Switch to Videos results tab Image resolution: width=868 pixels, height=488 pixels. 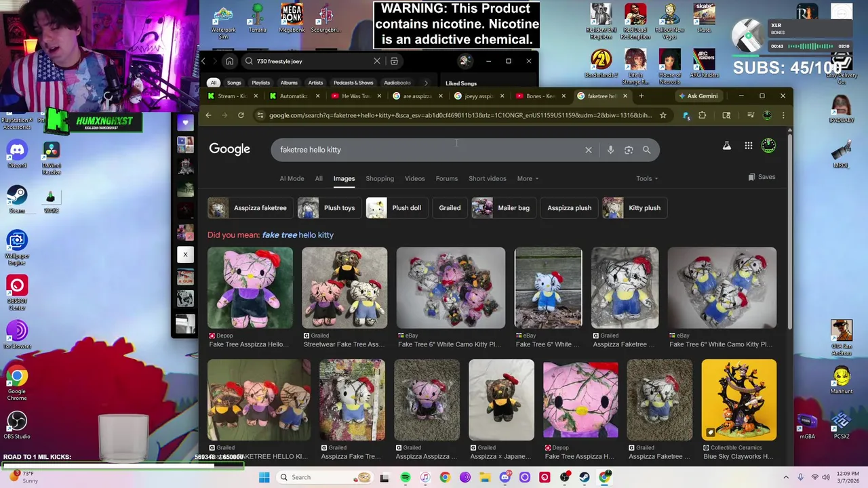tap(415, 179)
